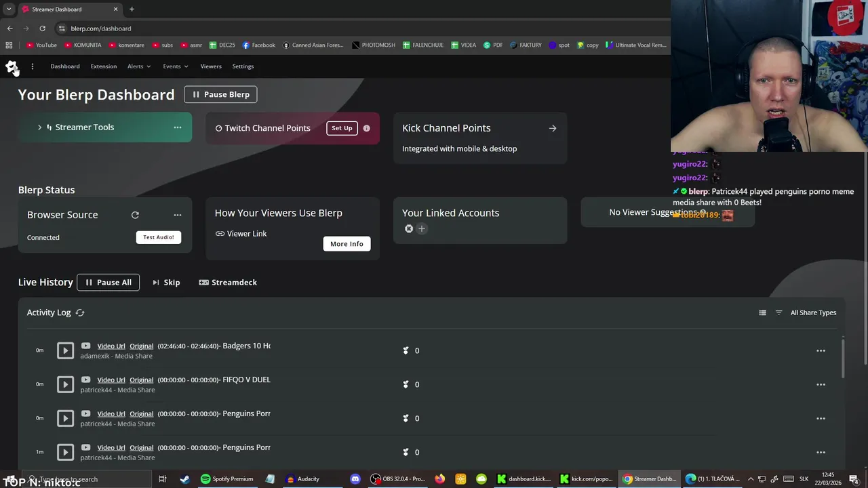
Task: Open Browser Source three-dot options
Action: 178,215
